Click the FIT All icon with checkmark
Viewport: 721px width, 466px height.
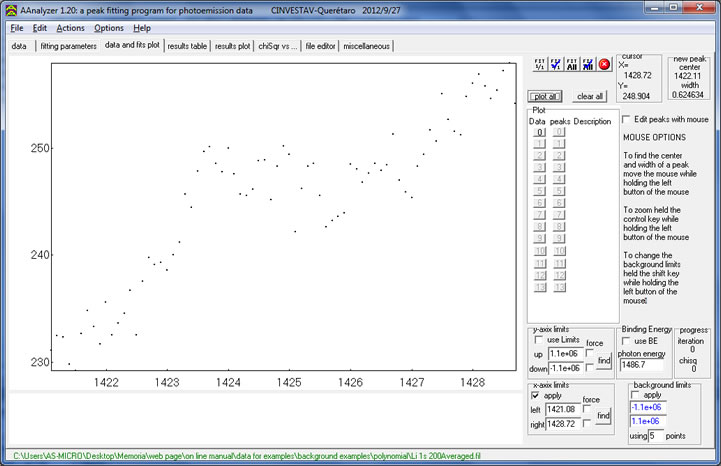[588, 65]
